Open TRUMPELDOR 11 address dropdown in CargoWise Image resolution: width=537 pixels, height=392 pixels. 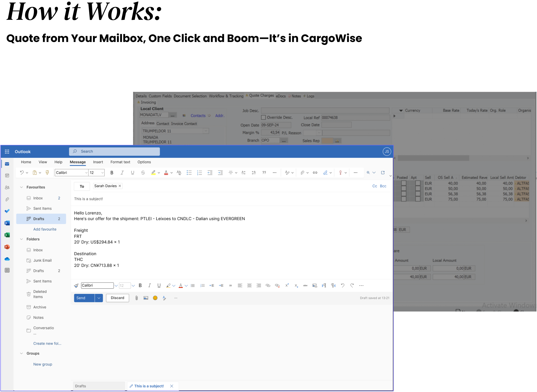click(x=206, y=131)
